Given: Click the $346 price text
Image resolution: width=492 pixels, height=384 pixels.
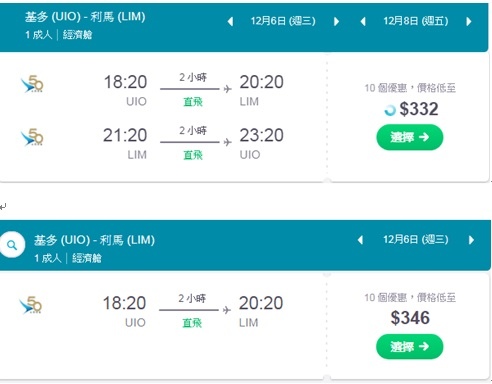Looking at the screenshot, I should click(x=410, y=318).
